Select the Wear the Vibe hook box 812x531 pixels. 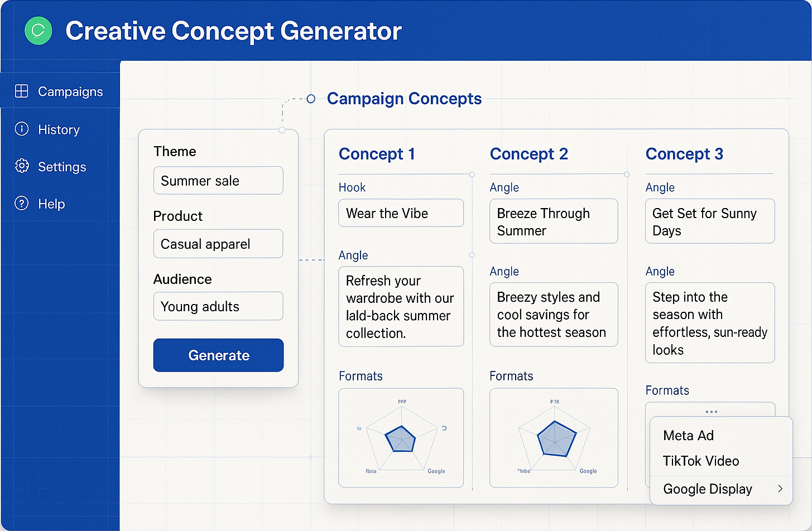pos(401,213)
